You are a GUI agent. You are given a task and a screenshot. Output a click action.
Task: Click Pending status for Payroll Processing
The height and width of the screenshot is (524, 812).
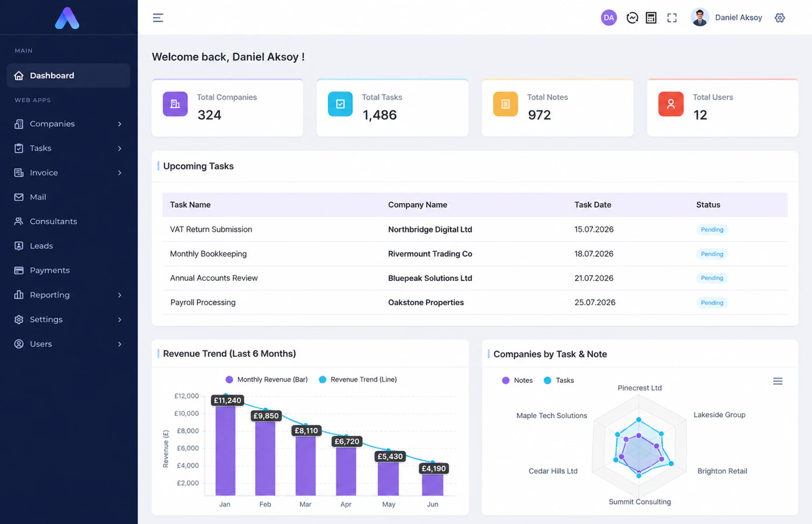coord(712,303)
